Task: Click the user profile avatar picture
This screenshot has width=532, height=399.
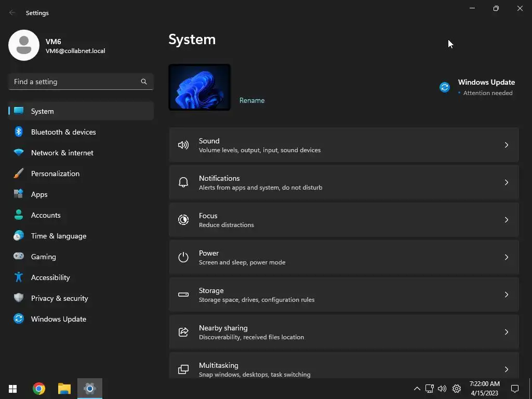Action: (x=24, y=45)
